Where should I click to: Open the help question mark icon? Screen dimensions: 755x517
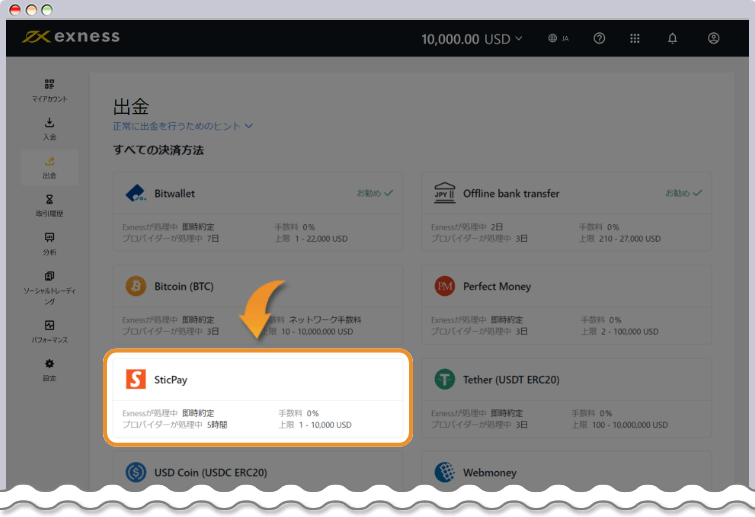pyautogui.click(x=599, y=38)
